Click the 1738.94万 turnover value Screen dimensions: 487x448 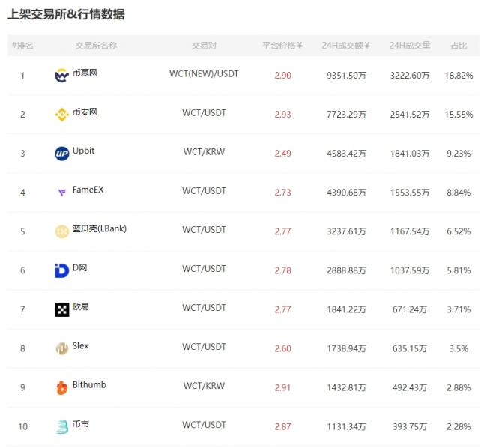[x=346, y=348]
